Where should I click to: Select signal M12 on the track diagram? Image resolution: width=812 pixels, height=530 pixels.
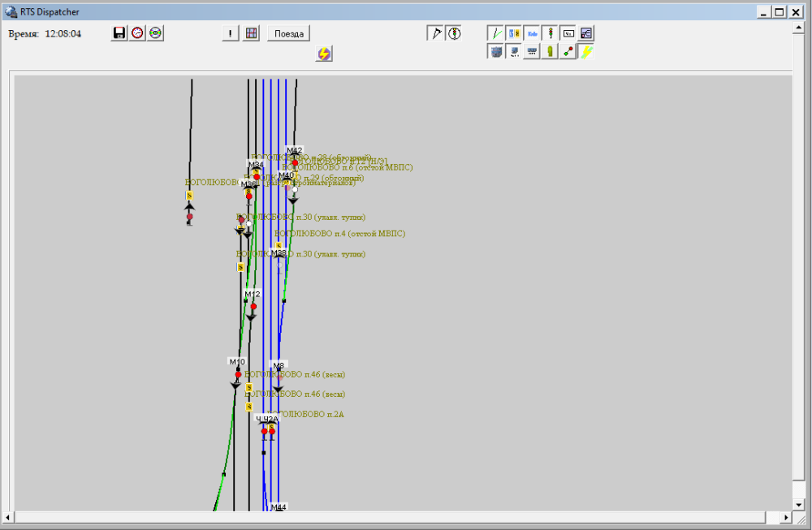[x=253, y=307]
